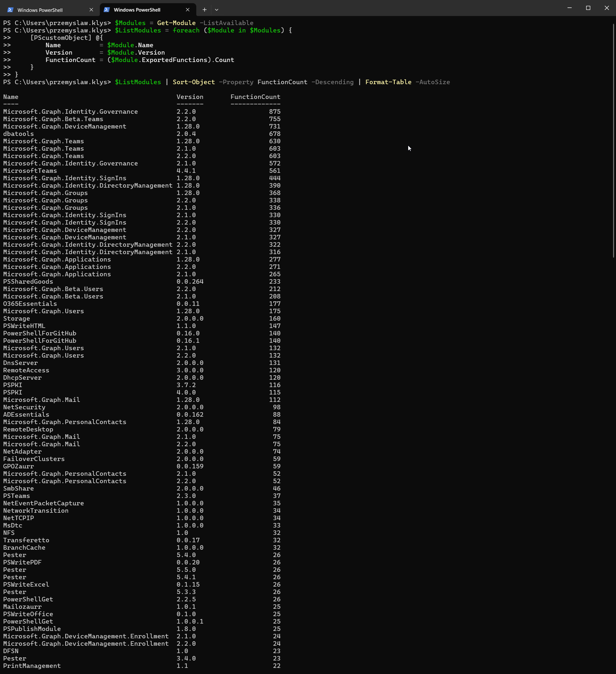Expand the new tab profile dropdown
This screenshot has height=674, width=616.
pyautogui.click(x=216, y=10)
